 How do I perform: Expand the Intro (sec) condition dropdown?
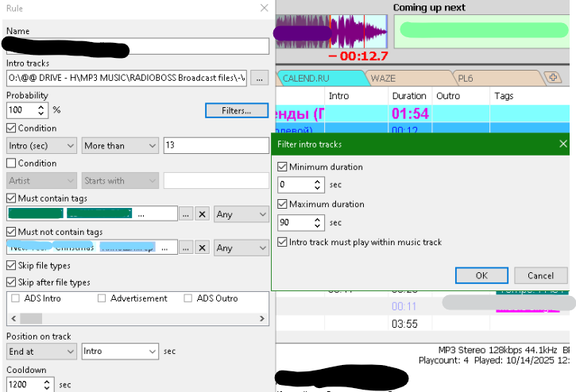click(x=41, y=146)
